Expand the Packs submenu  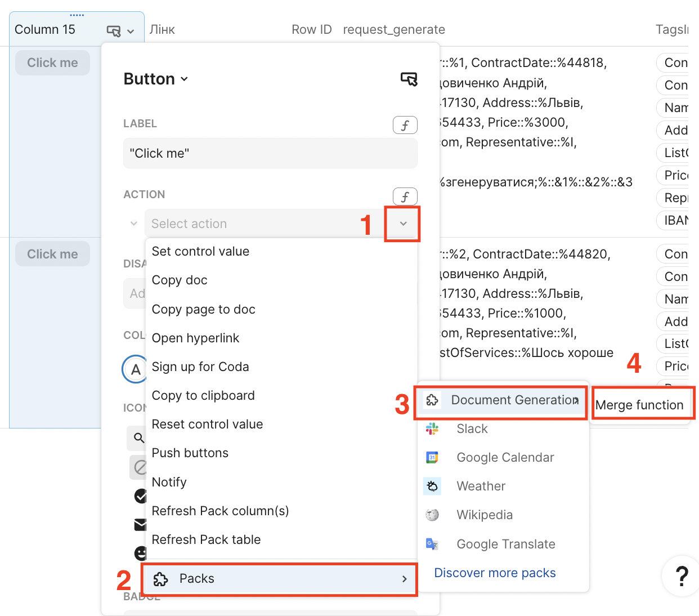pyautogui.click(x=279, y=579)
